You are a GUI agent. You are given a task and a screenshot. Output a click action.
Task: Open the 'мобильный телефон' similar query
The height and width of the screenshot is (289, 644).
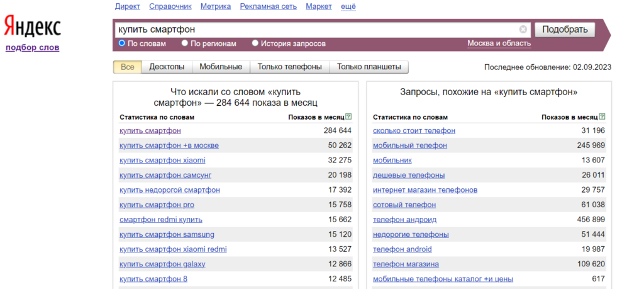pos(410,145)
